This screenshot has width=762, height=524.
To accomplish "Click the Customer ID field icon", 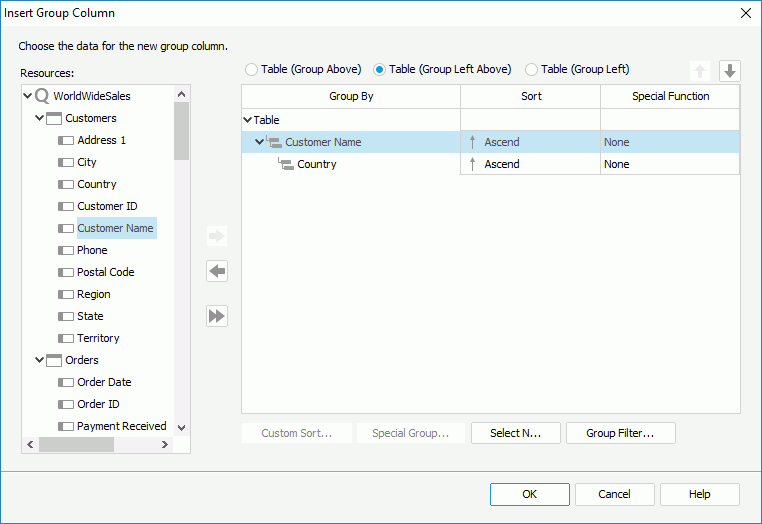I will coord(66,206).
